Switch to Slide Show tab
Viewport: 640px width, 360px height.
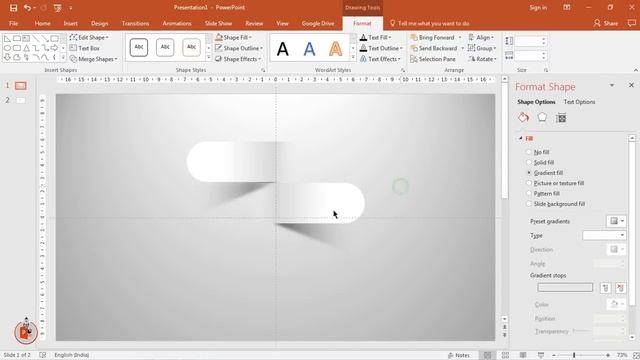tap(218, 23)
